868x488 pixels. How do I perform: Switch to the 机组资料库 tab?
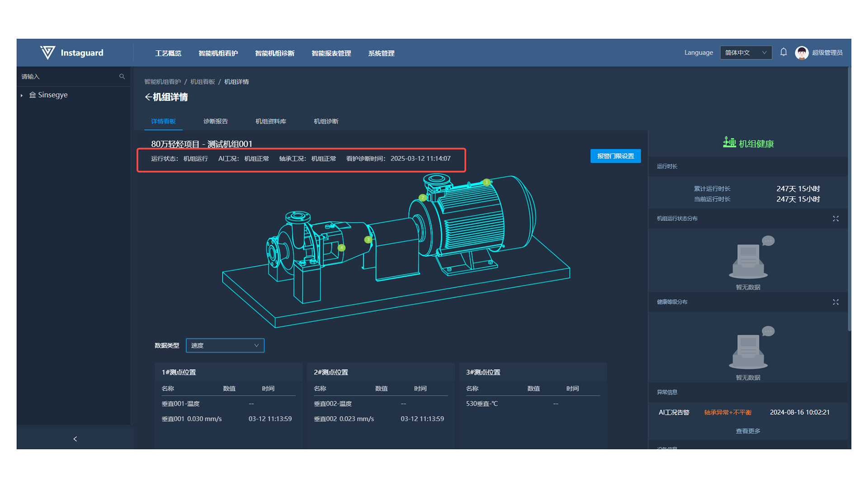(271, 121)
